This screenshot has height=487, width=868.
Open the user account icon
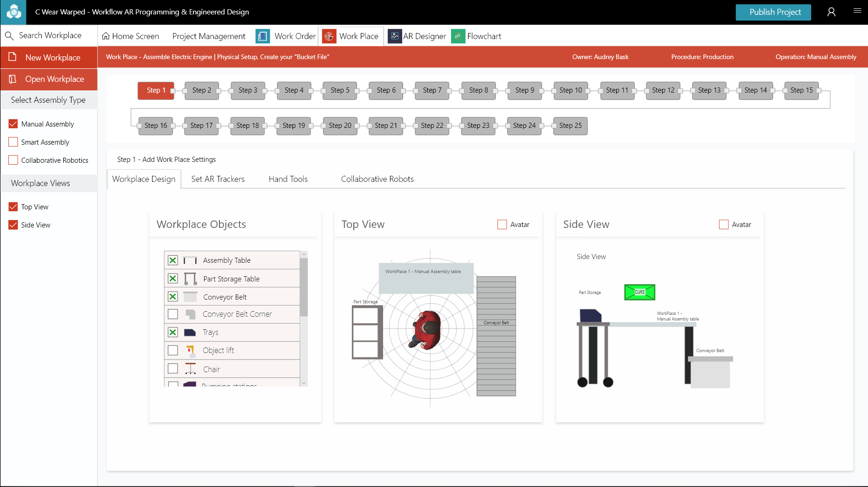(x=831, y=12)
